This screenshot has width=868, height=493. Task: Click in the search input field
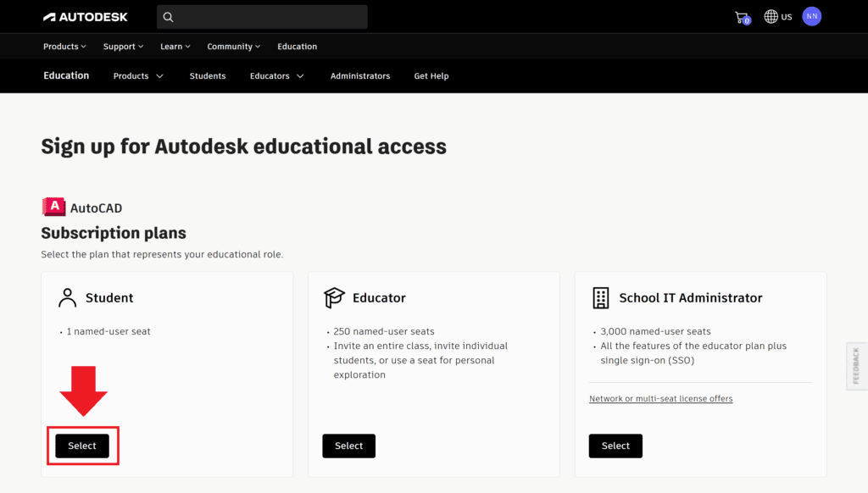pos(271,17)
